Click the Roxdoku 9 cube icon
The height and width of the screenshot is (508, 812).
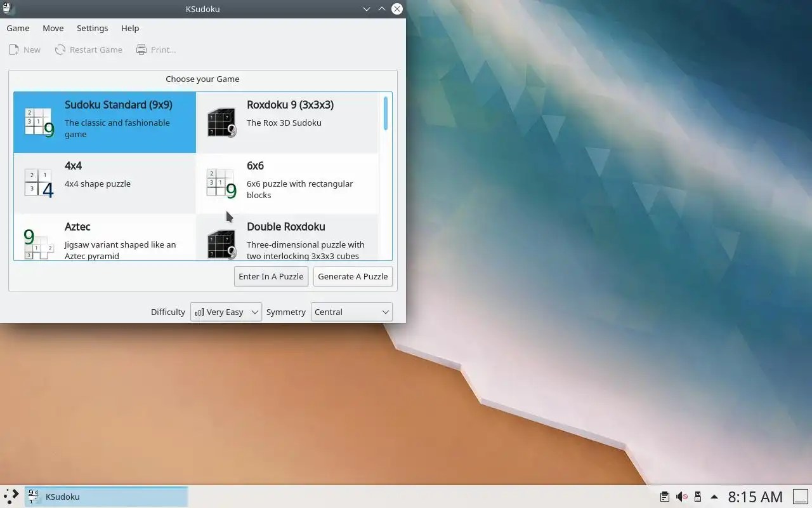221,123
